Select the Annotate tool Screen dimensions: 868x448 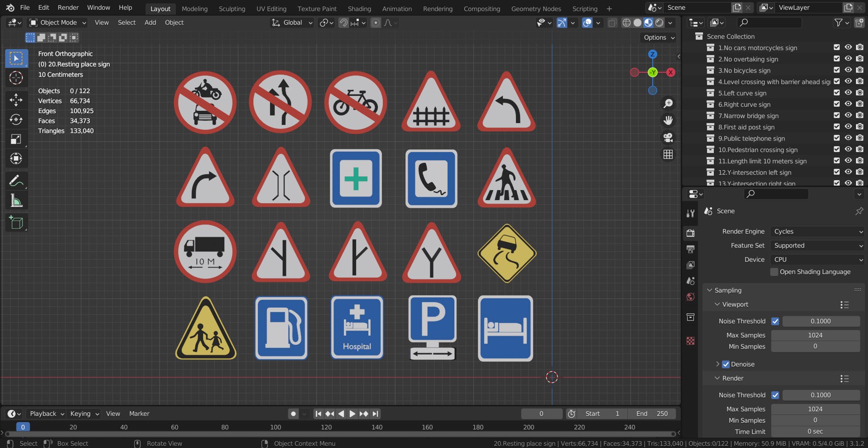coord(16,181)
